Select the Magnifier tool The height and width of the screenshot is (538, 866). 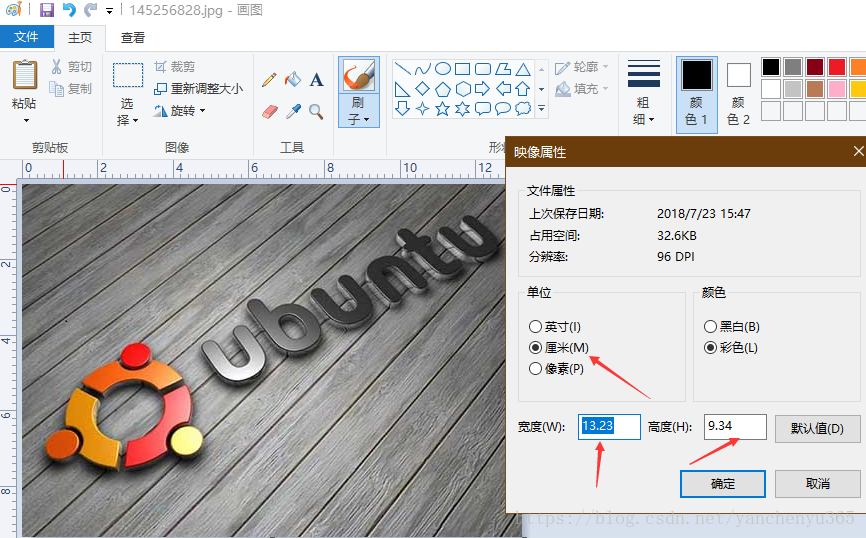click(x=316, y=112)
